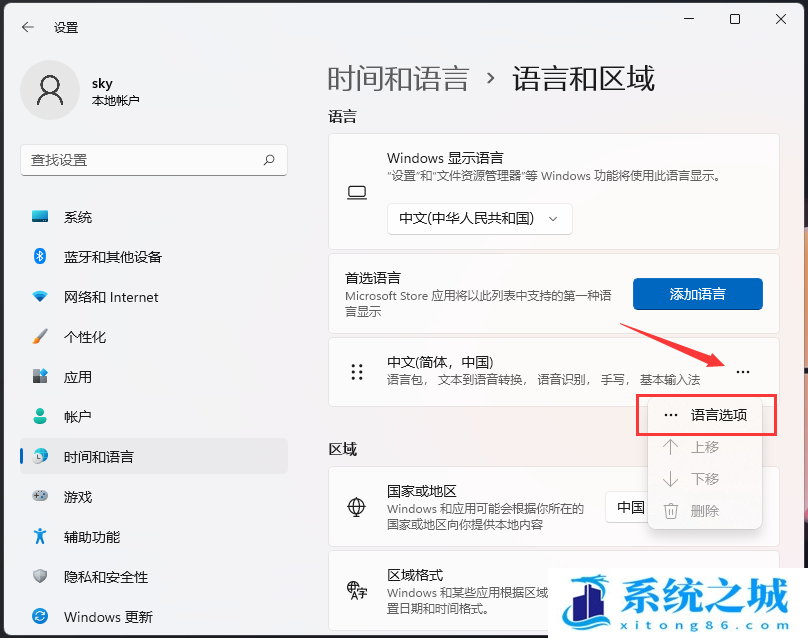Minimize the 设置 window

(x=689, y=19)
